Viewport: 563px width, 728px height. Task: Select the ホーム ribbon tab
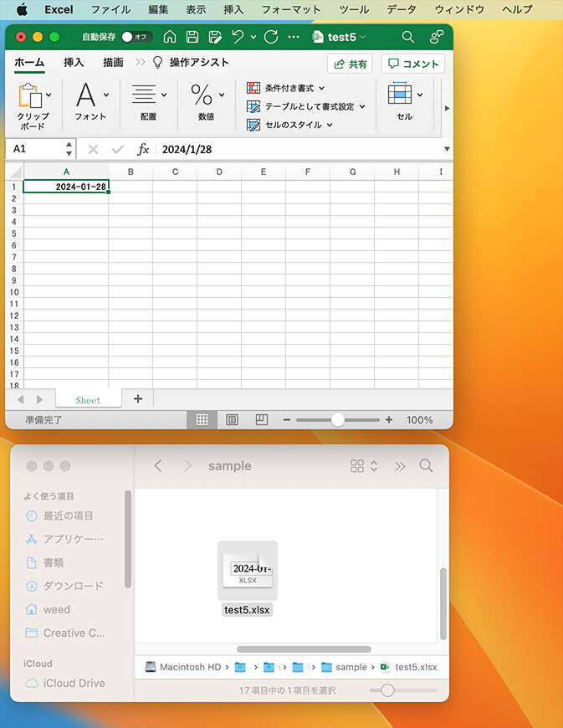pos(29,62)
